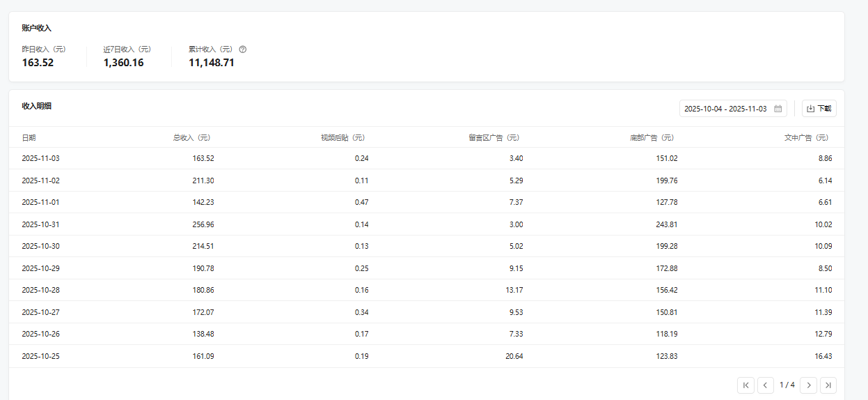Click the 下载 download button
The width and height of the screenshot is (868, 400).
(819, 109)
